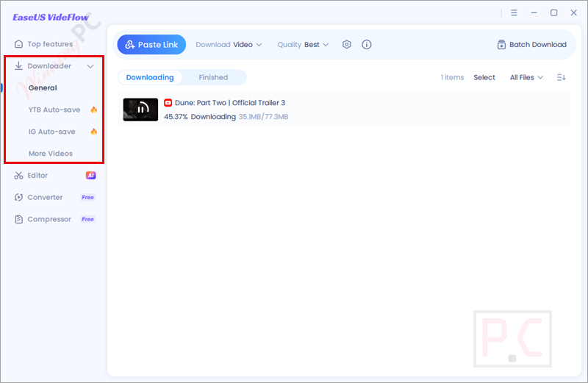This screenshot has width=588, height=383.
Task: Open the Editor sidebar item
Action: point(37,176)
